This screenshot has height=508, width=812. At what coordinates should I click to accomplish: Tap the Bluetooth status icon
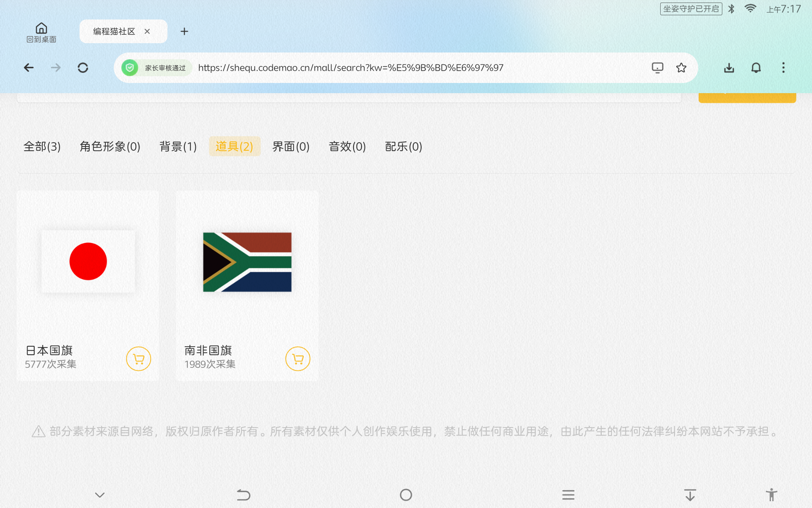point(731,9)
